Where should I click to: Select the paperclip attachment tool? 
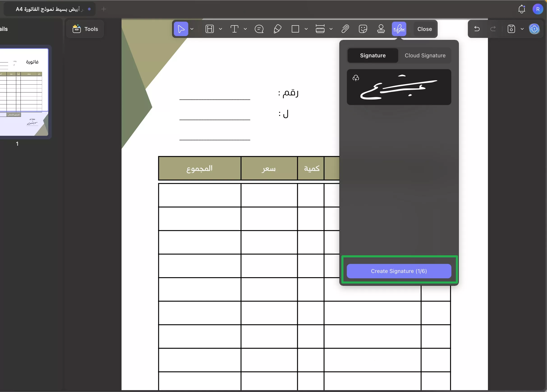(x=345, y=29)
